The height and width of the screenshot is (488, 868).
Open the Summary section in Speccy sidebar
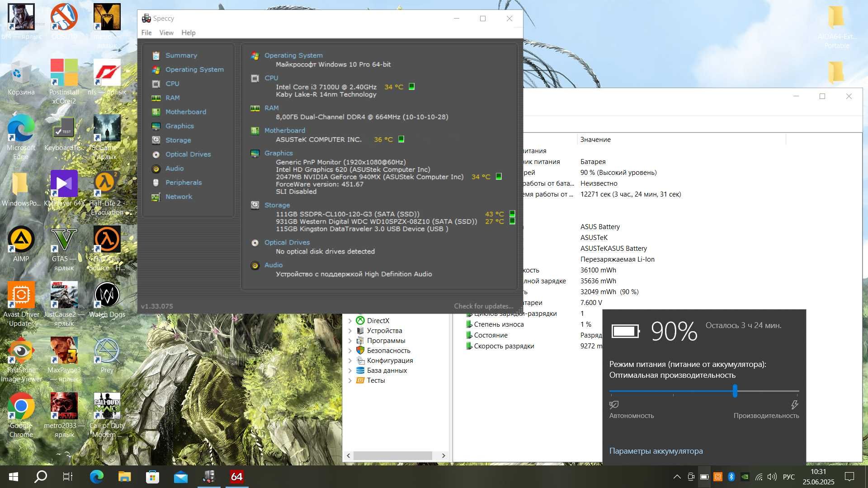[x=181, y=55]
